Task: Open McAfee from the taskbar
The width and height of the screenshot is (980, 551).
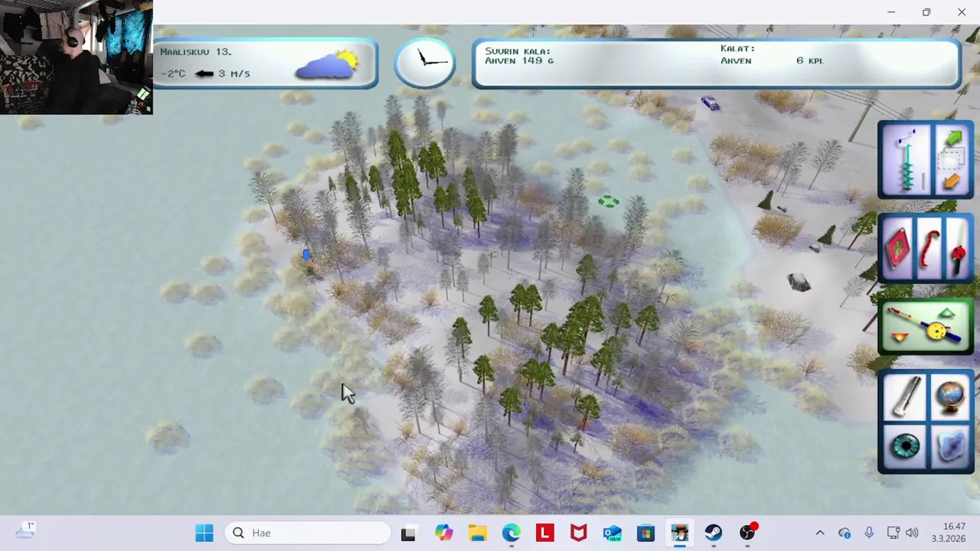Action: pos(579,533)
